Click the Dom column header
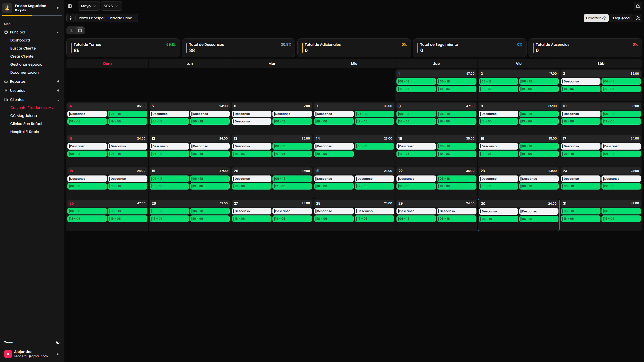 click(107, 64)
